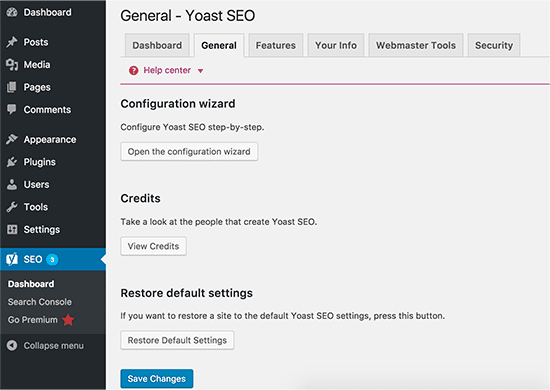Click the Plugins plug icon
The width and height of the screenshot is (550, 390).
click(x=12, y=162)
